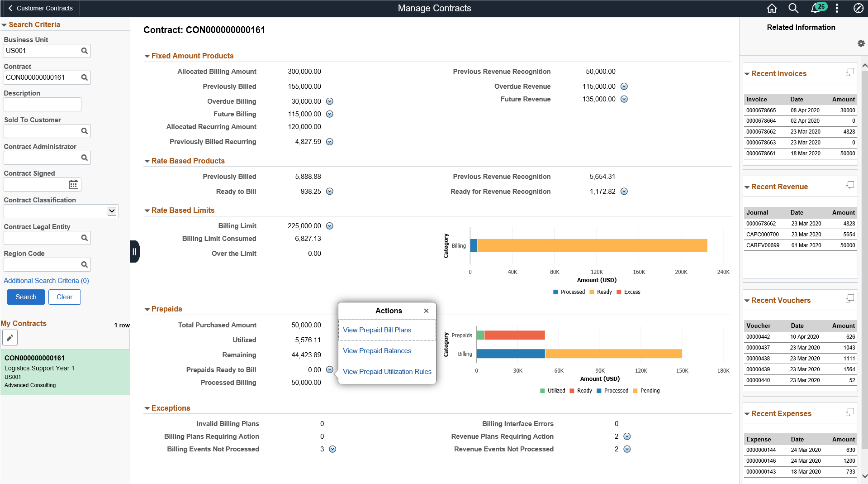
Task: Collapse the Exceptions section
Action: [x=147, y=408]
